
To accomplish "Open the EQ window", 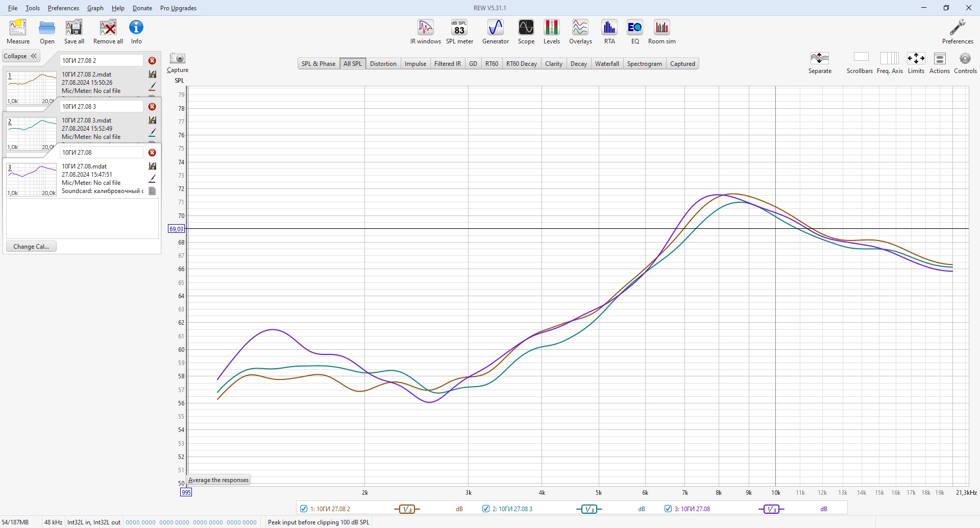I will (635, 32).
